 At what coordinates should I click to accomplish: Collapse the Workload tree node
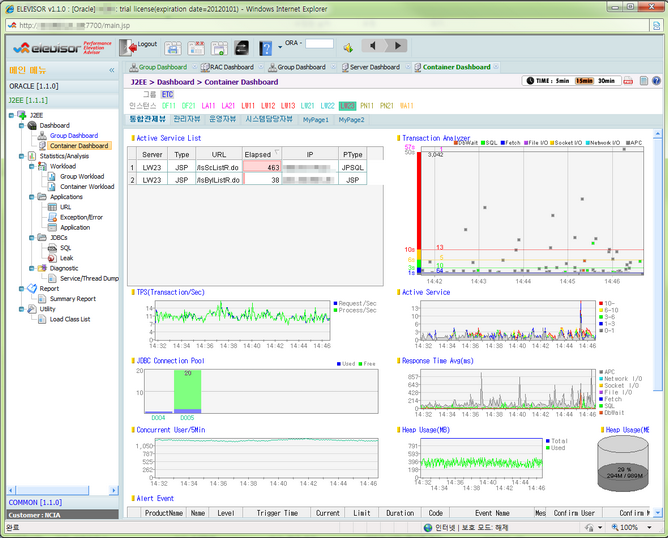32,167
